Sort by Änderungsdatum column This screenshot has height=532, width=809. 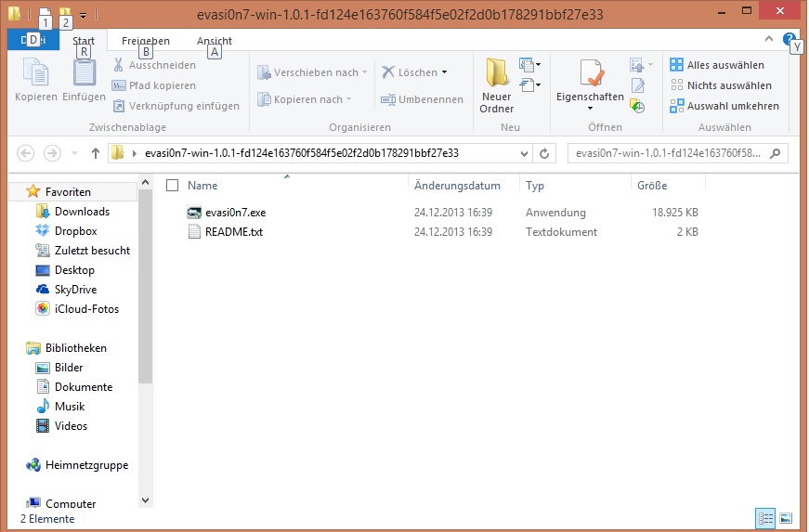[457, 186]
